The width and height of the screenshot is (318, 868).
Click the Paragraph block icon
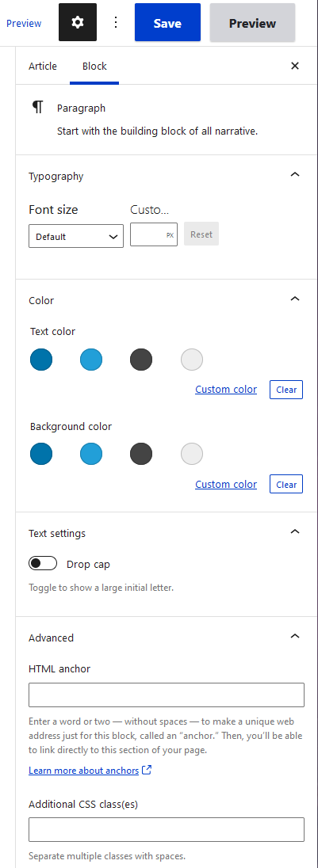point(38,108)
